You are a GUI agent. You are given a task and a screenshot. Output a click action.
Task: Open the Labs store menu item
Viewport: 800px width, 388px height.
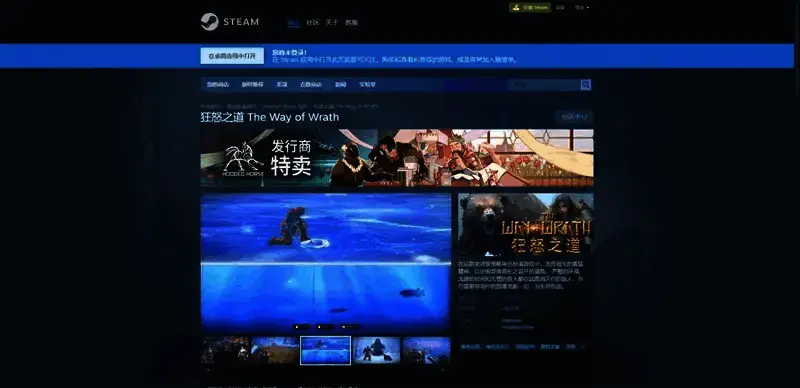[367, 85]
